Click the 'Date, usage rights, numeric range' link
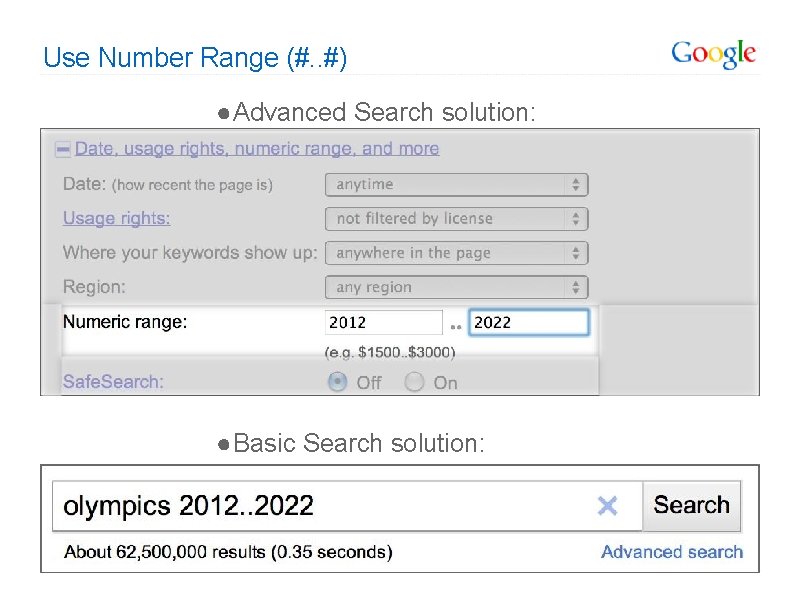800x600 pixels. pyautogui.click(x=257, y=149)
